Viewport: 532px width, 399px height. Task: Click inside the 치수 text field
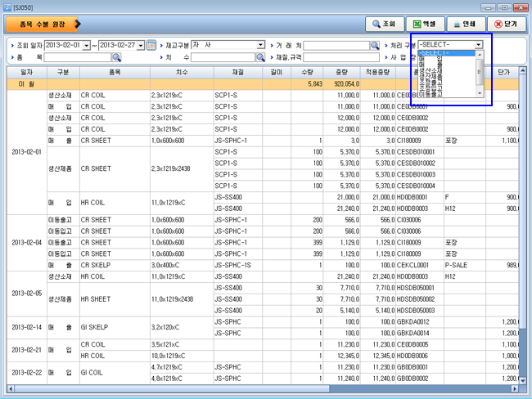click(x=223, y=57)
